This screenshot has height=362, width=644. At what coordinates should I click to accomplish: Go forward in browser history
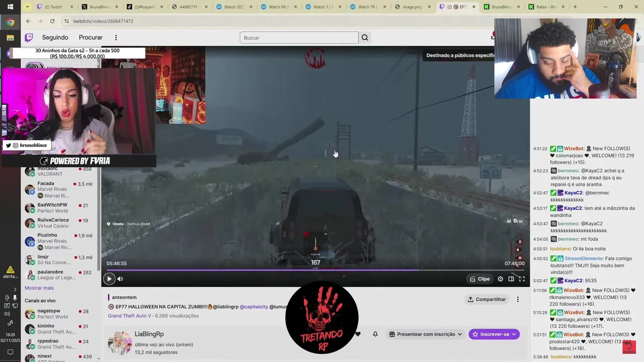point(40,21)
